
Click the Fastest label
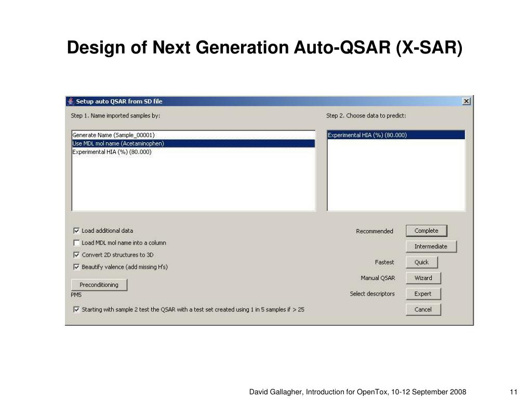pos(384,262)
